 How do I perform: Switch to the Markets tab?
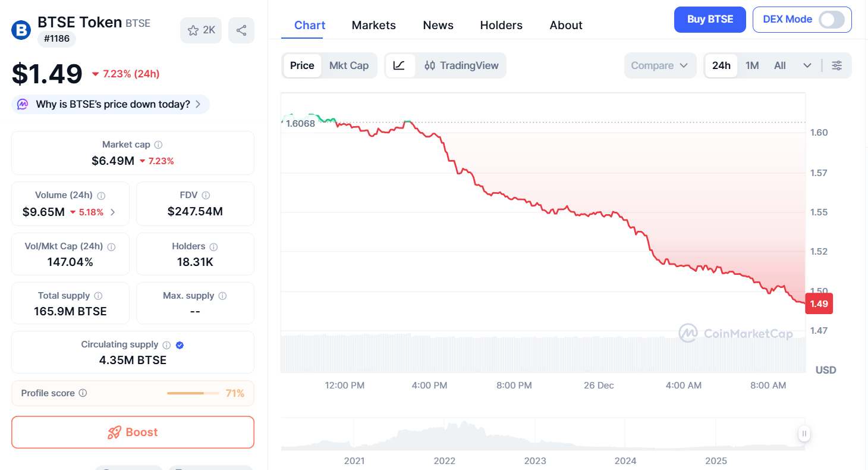[x=373, y=25]
